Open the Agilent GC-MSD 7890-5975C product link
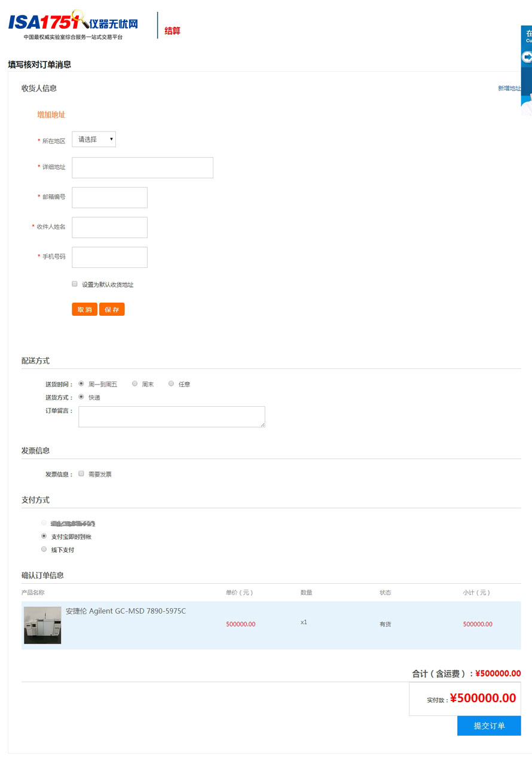The height and width of the screenshot is (762, 532). click(x=126, y=611)
